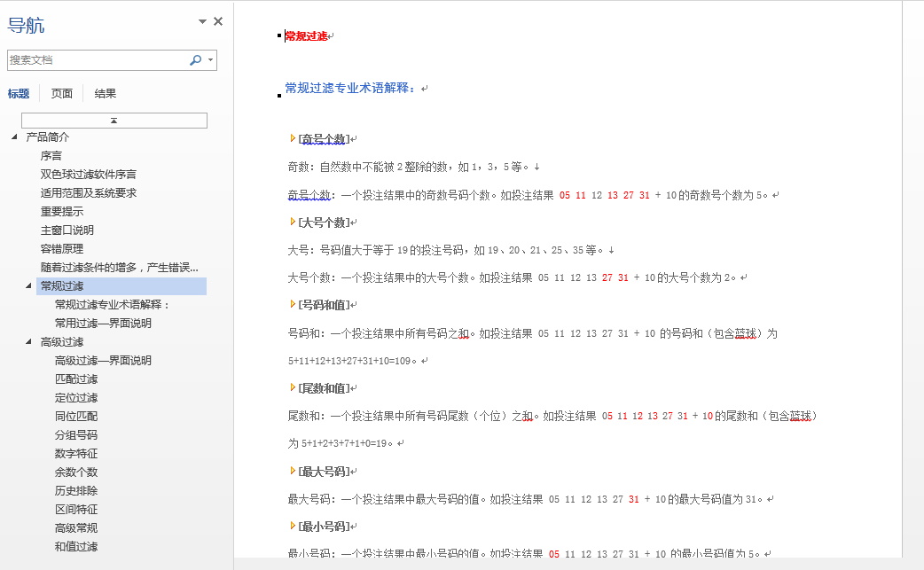Click the magnifier search icon in navigation pane
The width and height of the screenshot is (924, 570).
195,60
